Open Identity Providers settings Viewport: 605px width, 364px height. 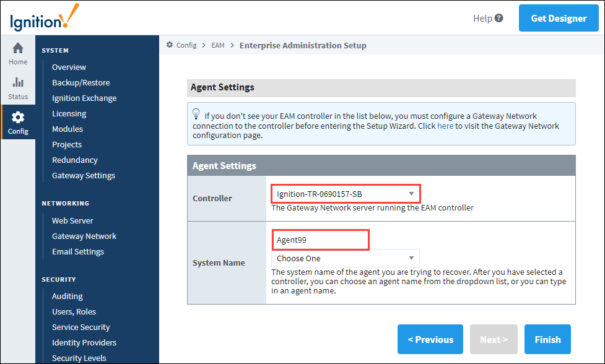[x=84, y=342]
